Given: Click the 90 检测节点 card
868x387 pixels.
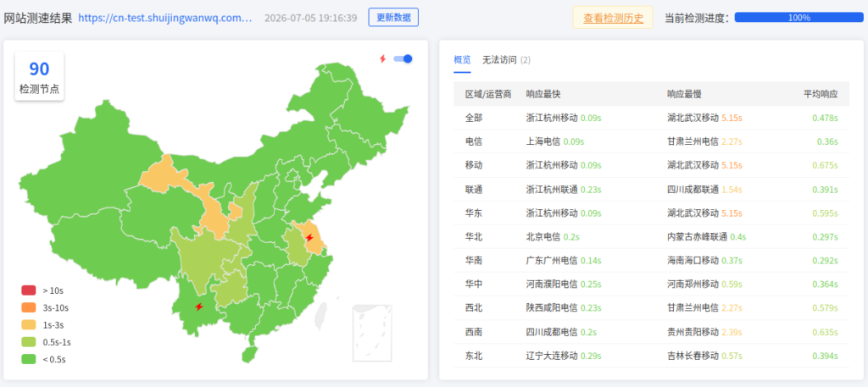Looking at the screenshot, I should (39, 76).
